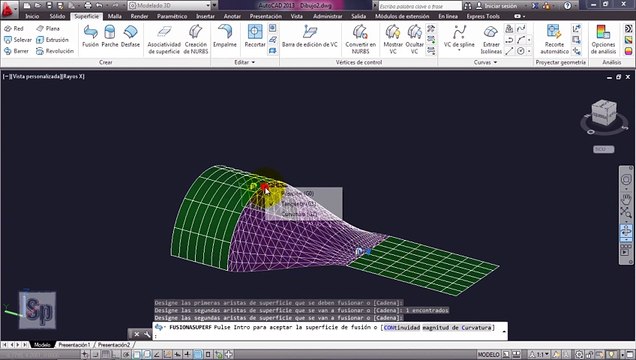Choose the Plana planar surface tool
This screenshot has height=360, width=636.
pos(48,28)
